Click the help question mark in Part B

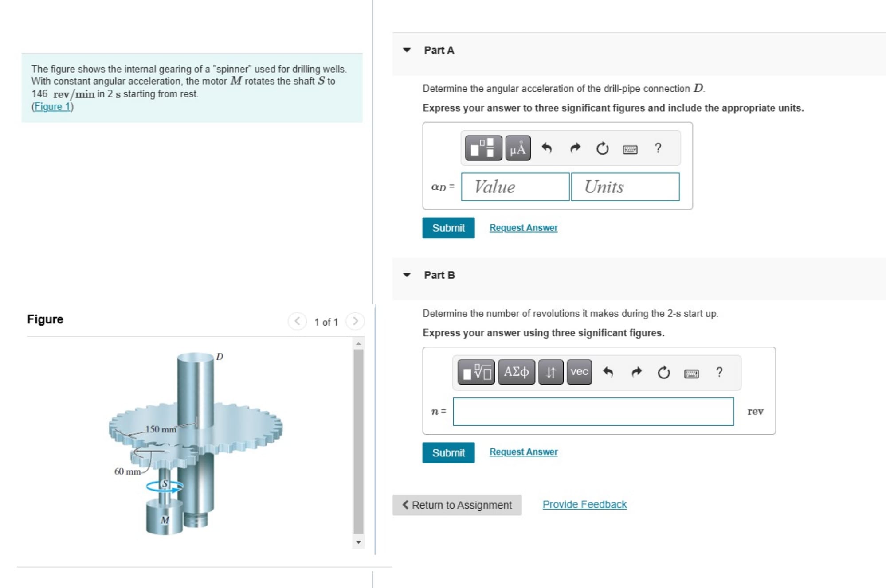pyautogui.click(x=719, y=372)
